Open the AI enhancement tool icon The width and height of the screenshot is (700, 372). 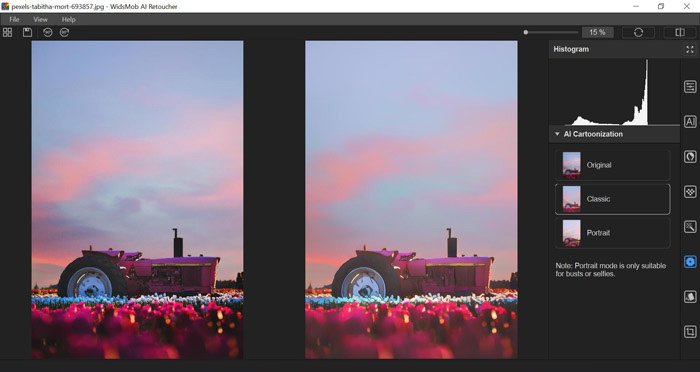(690, 121)
